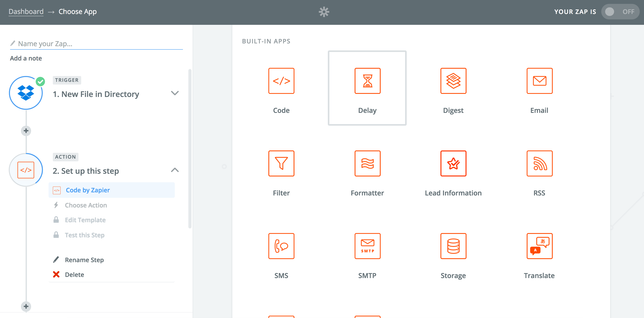Viewport: 644px width, 318px height.
Task: Collapse the Set up this step section
Action: (x=175, y=170)
